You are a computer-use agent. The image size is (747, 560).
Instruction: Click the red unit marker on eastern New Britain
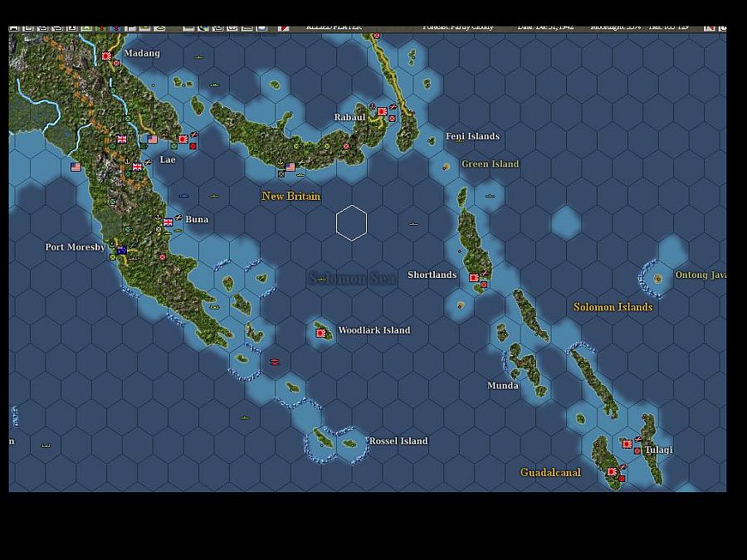tap(346, 146)
